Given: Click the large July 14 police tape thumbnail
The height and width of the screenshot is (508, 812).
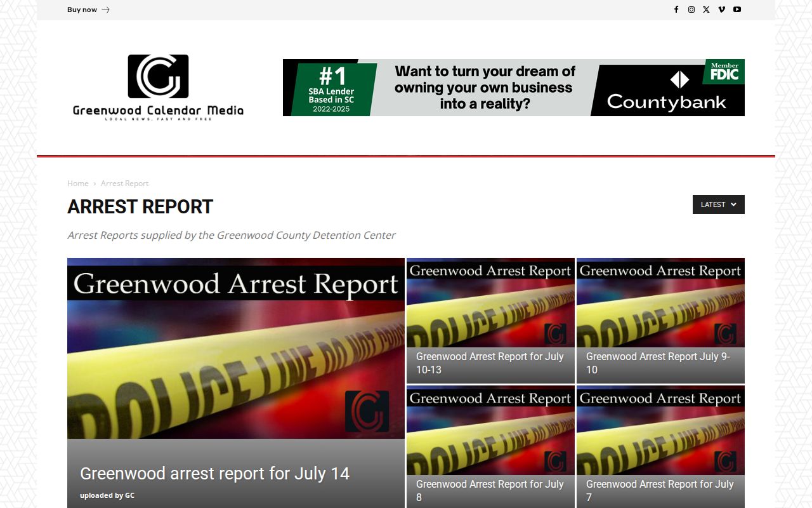Looking at the screenshot, I should coord(236,348).
